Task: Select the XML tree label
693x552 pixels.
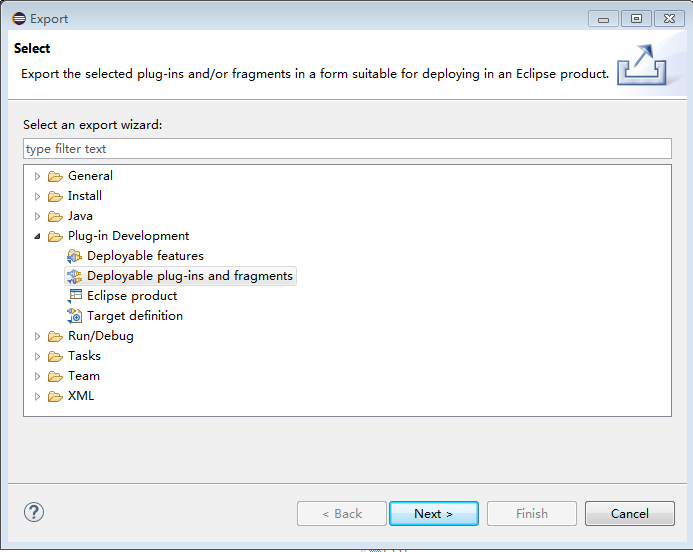Action: 80,396
